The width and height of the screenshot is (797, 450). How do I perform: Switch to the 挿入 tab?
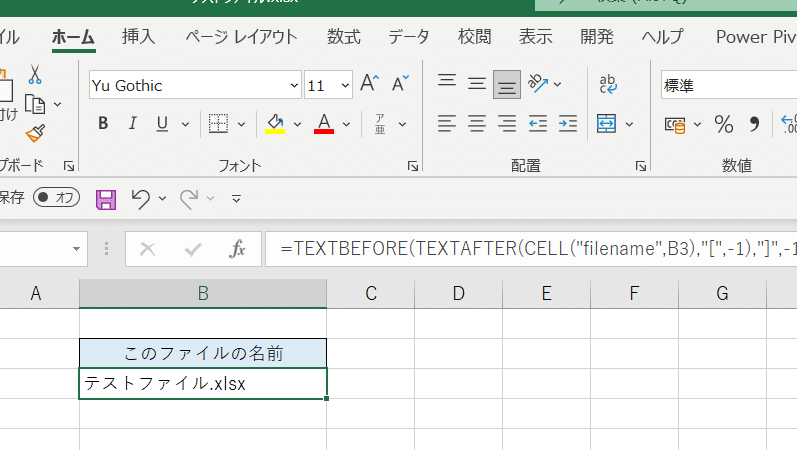click(x=138, y=37)
